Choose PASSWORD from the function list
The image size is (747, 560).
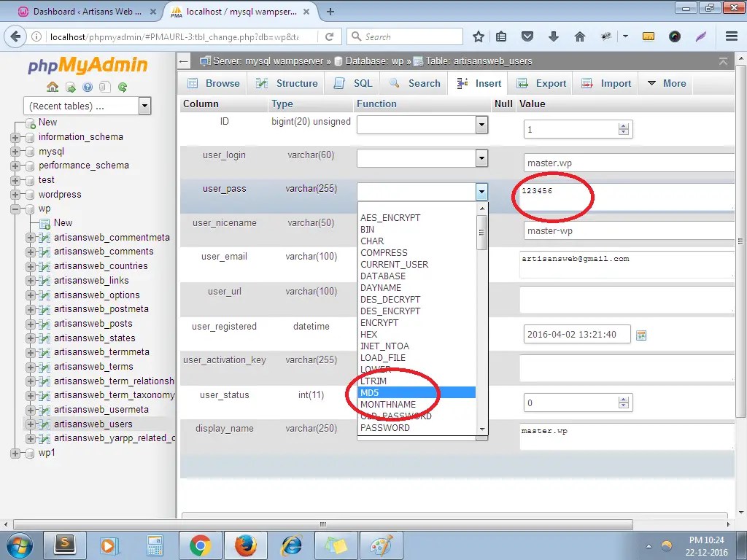pos(417,427)
